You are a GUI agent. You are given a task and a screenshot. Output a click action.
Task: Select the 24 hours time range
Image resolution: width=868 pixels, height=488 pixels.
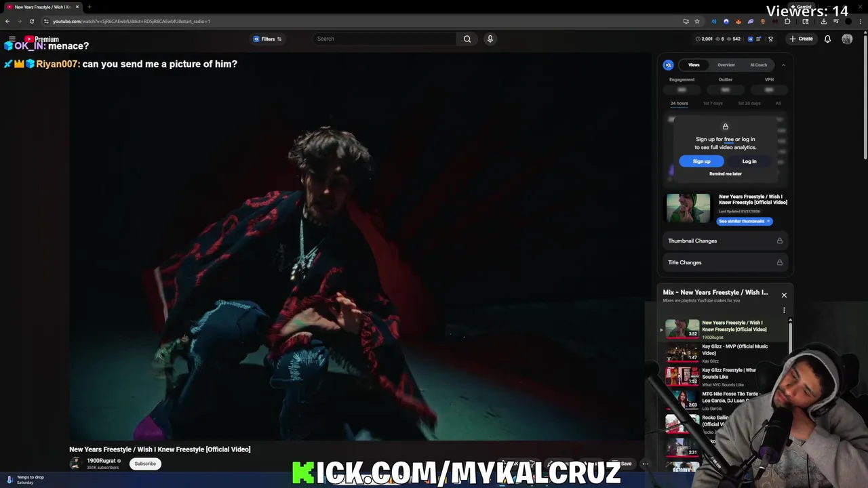point(679,103)
